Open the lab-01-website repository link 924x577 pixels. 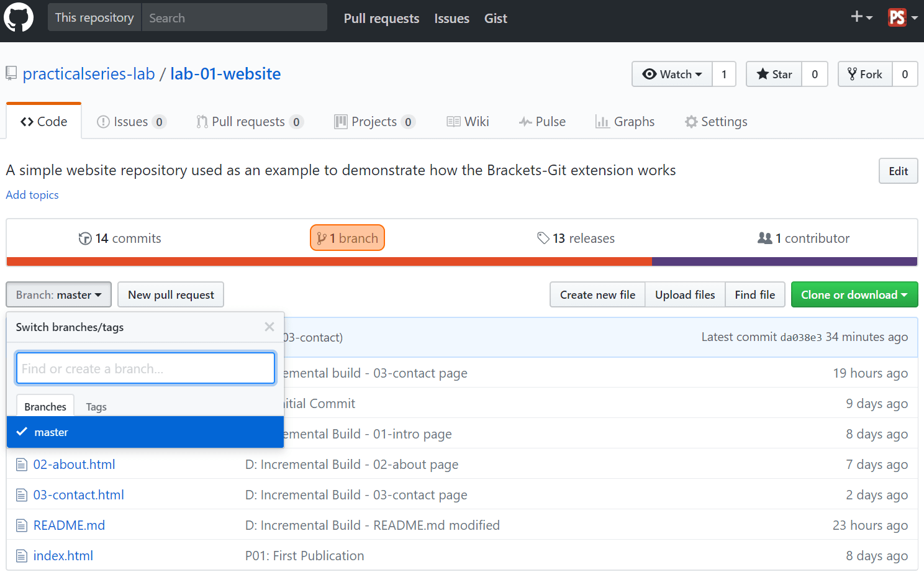[225, 74]
